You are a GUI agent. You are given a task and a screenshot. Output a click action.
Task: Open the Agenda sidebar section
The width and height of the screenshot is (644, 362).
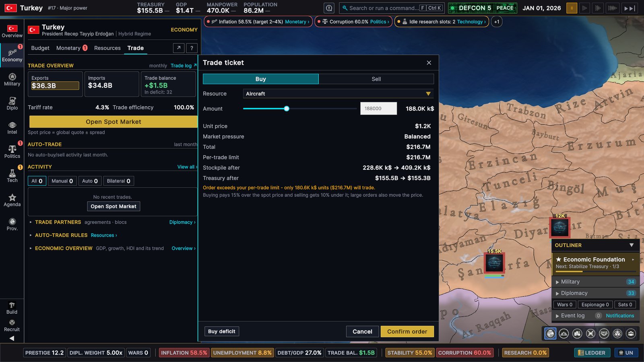point(12,200)
